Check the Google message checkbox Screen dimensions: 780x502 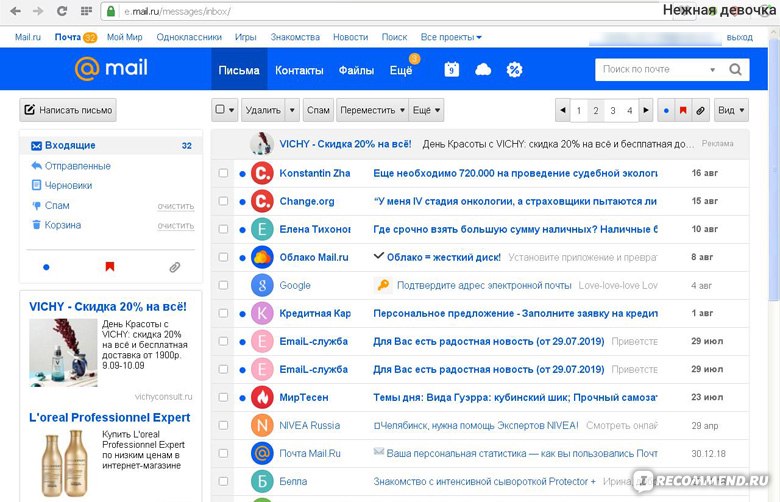[x=223, y=285]
